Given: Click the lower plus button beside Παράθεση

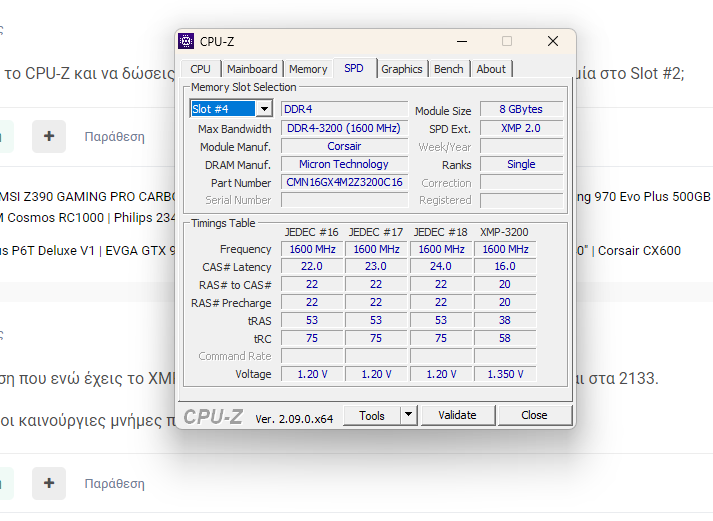Looking at the screenshot, I should [x=49, y=483].
